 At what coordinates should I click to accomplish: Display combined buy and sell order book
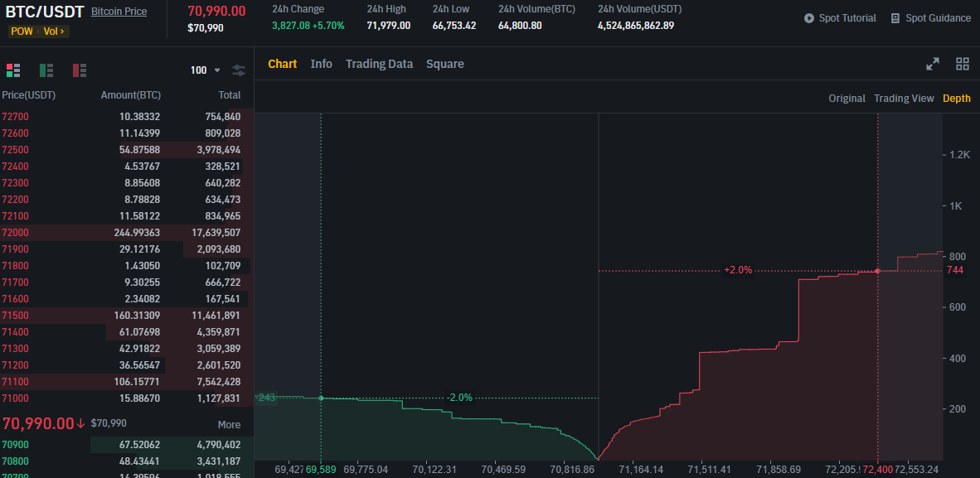pyautogui.click(x=13, y=70)
